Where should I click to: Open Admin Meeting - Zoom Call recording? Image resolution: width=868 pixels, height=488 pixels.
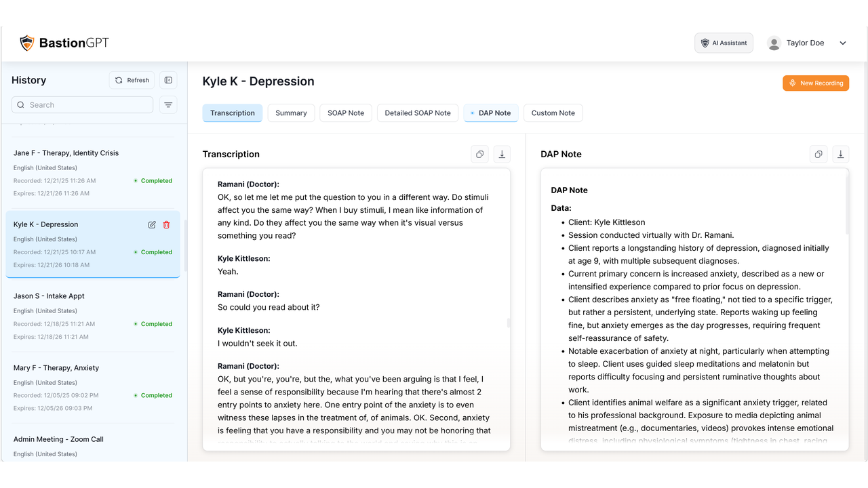tap(93, 445)
